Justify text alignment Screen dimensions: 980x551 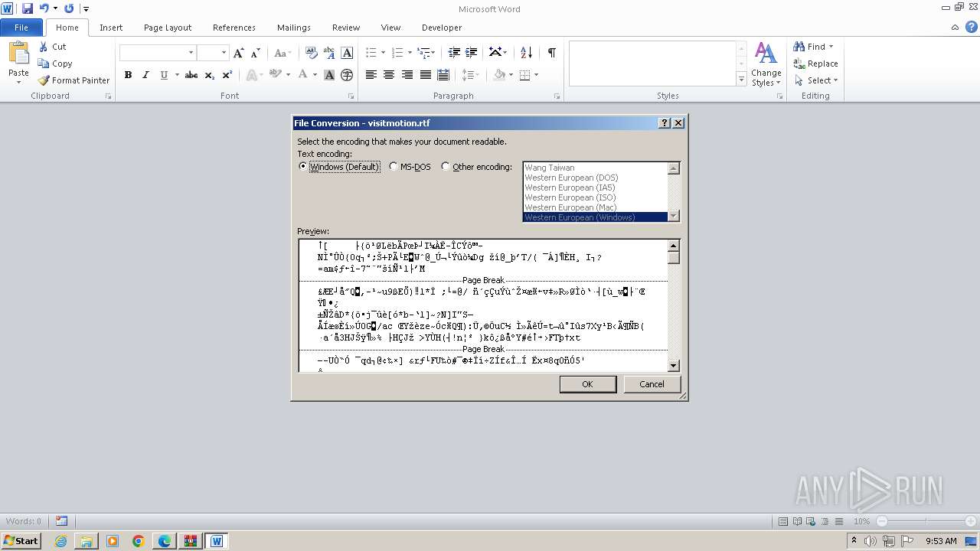(426, 75)
